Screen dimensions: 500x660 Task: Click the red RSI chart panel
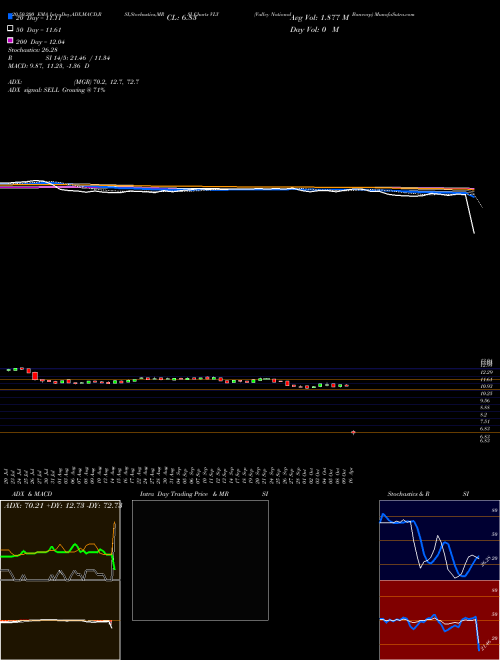point(439,620)
